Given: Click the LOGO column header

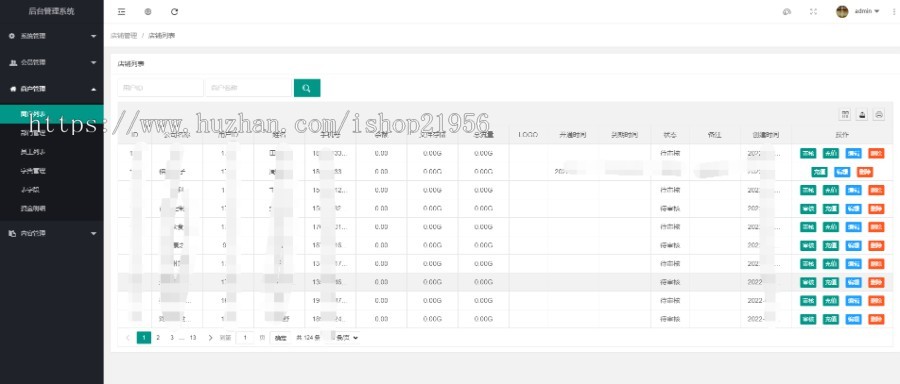Looking at the screenshot, I should point(528,135).
